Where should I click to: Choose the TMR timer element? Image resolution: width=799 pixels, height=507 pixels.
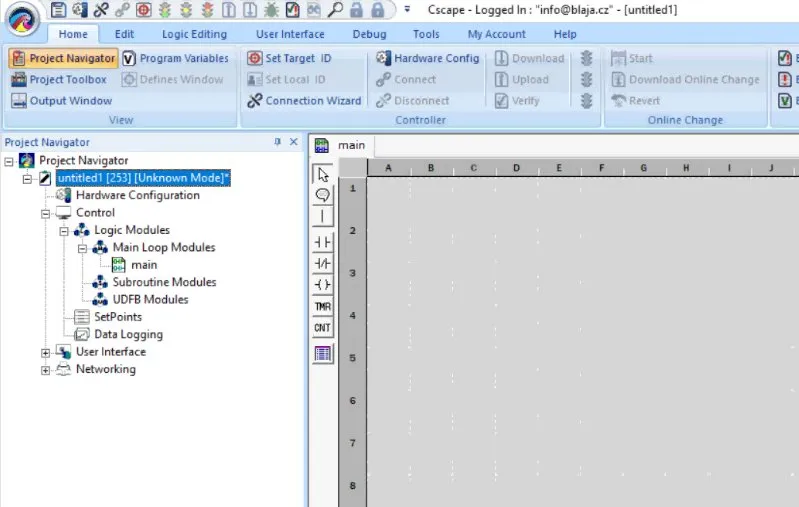[x=322, y=306]
